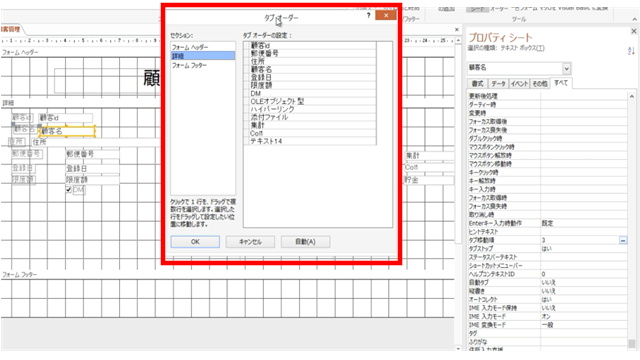Close the form design document tab

click(x=457, y=30)
